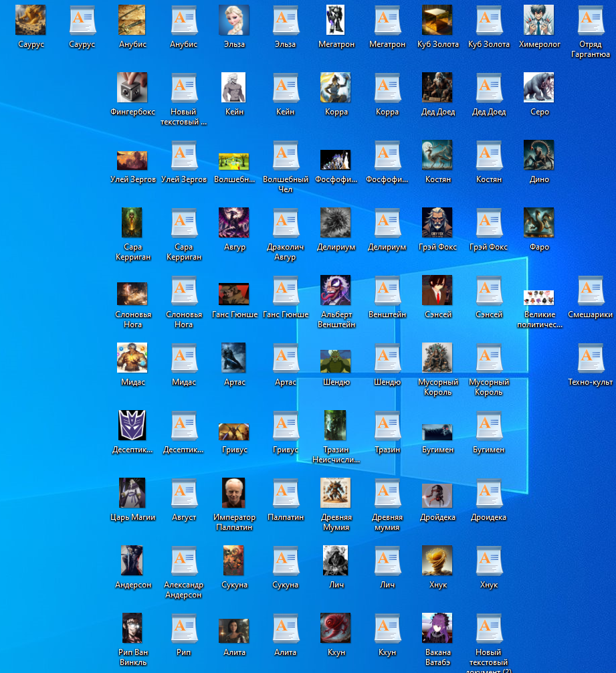Click the Дед Доед text document

[x=489, y=88]
